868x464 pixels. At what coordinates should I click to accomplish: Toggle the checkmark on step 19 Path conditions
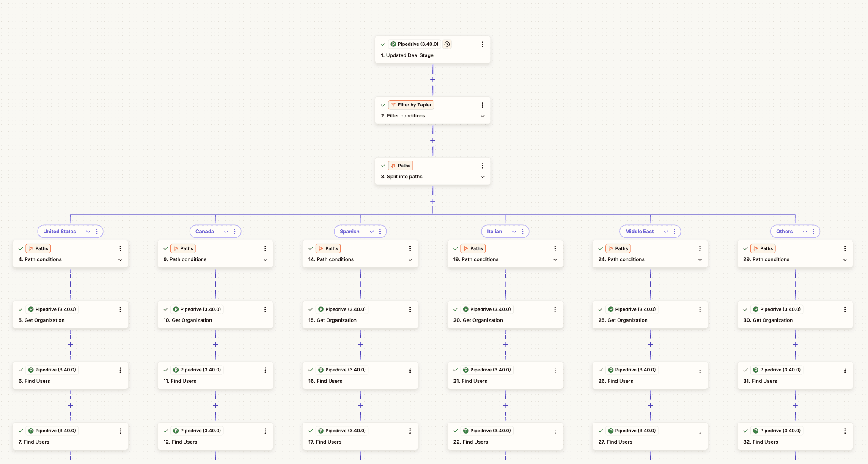[x=455, y=248]
